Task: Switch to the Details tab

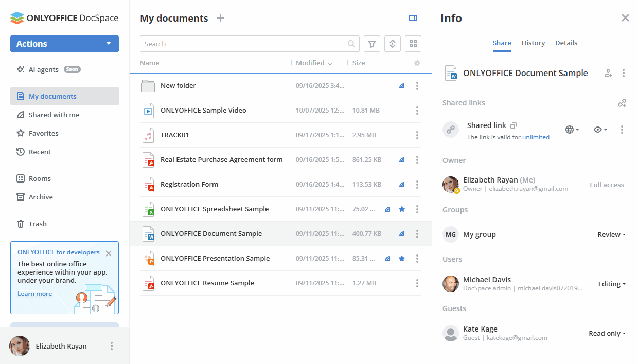Action: pyautogui.click(x=566, y=43)
